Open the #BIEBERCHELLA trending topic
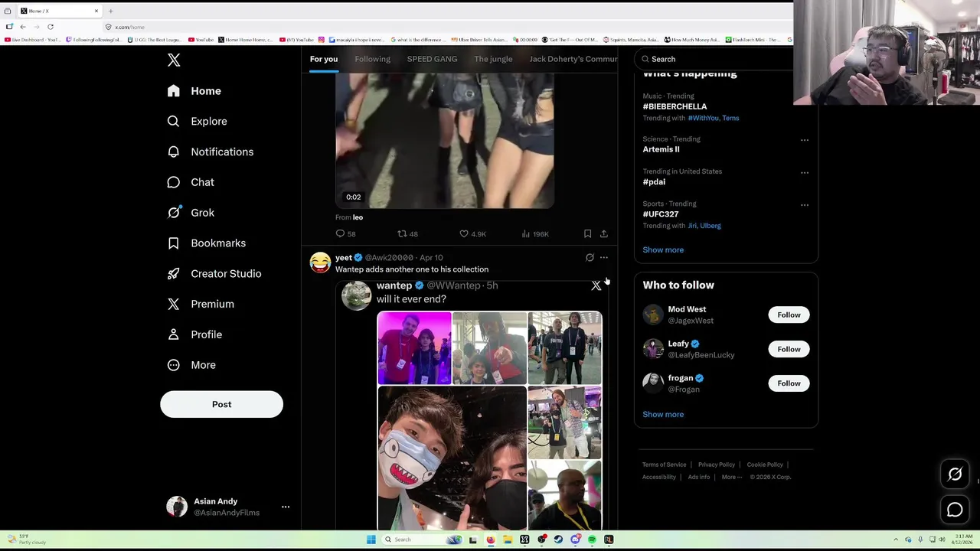Screen dimensions: 980x551 675,106
